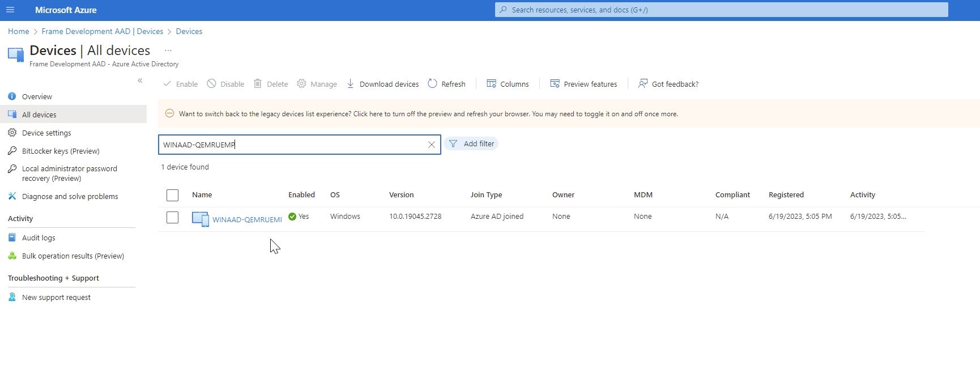Open New support request
980x381 pixels.
74,297
